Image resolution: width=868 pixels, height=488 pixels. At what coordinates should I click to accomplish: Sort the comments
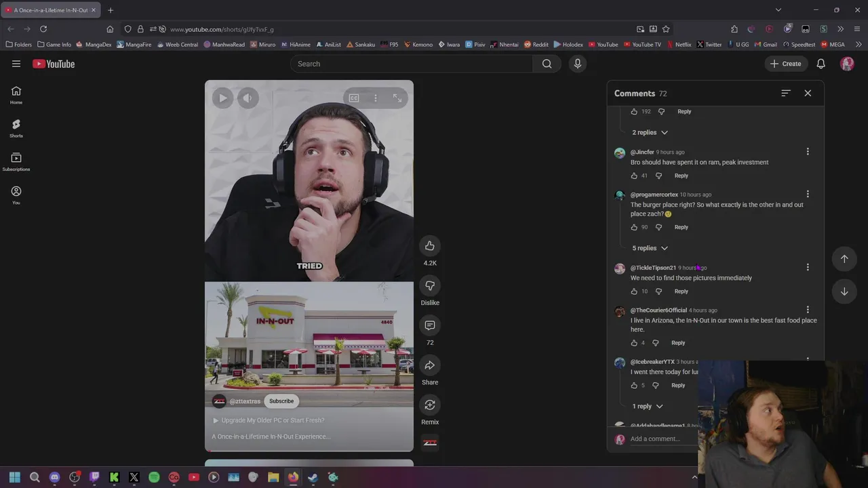coord(785,93)
